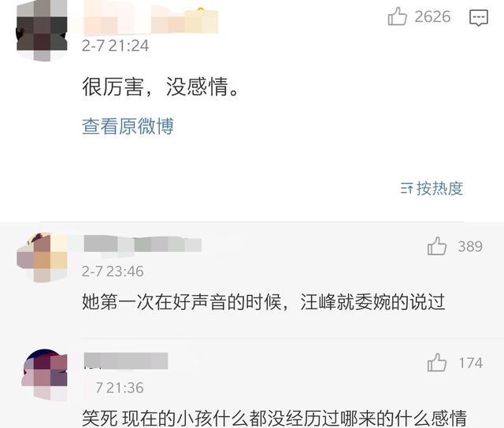The height and width of the screenshot is (428, 504).
Task: Like the comment with 2626 likes
Action: [397, 16]
